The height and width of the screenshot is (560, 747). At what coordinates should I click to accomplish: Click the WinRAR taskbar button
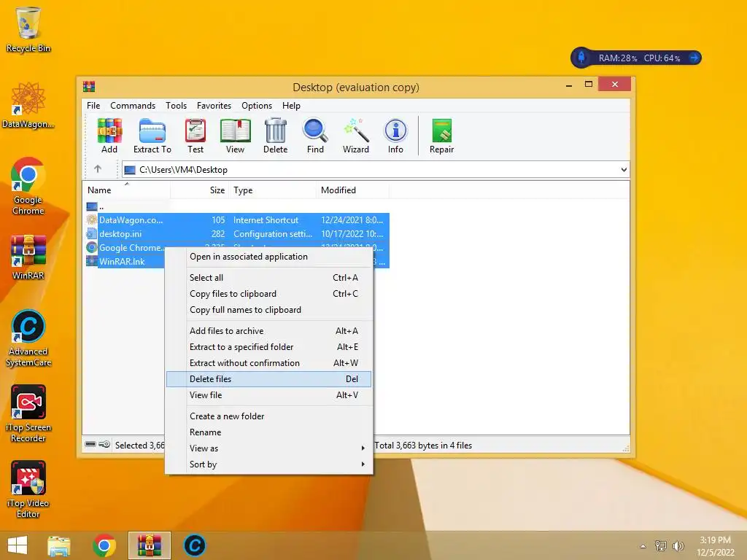coord(149,545)
